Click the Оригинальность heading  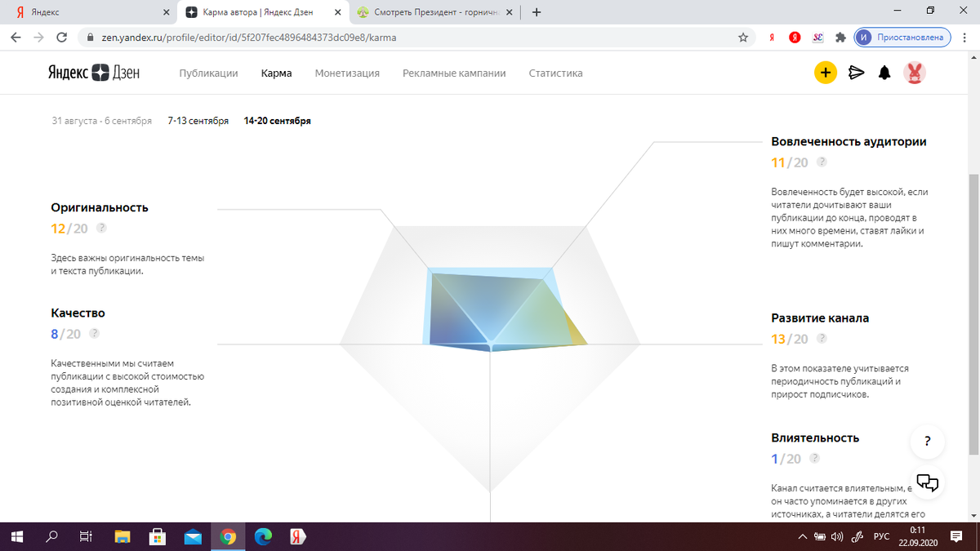100,207
